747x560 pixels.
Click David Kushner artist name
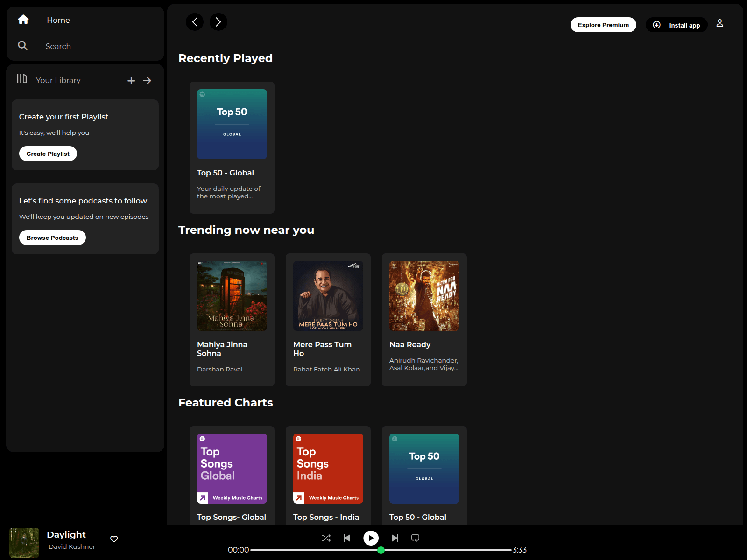click(72, 546)
